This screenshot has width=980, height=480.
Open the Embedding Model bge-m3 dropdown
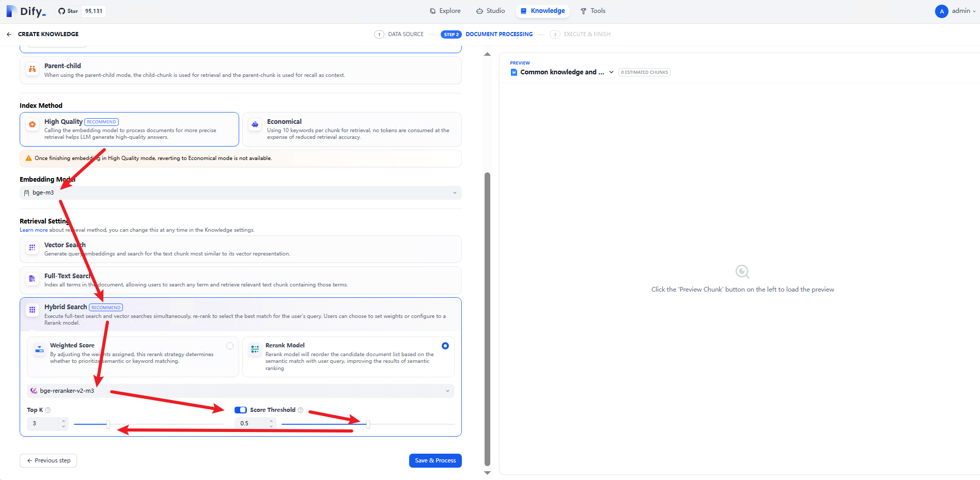(241, 193)
